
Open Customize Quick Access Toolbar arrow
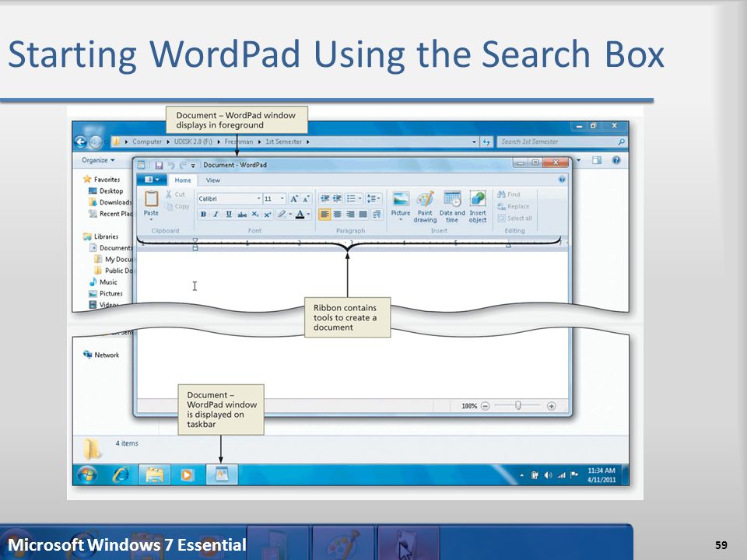click(x=193, y=166)
